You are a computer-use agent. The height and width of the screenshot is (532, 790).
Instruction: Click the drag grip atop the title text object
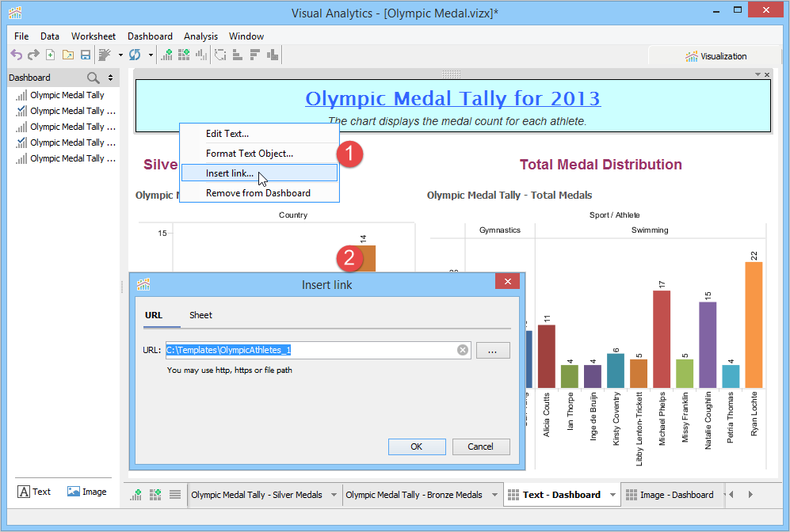tap(451, 74)
